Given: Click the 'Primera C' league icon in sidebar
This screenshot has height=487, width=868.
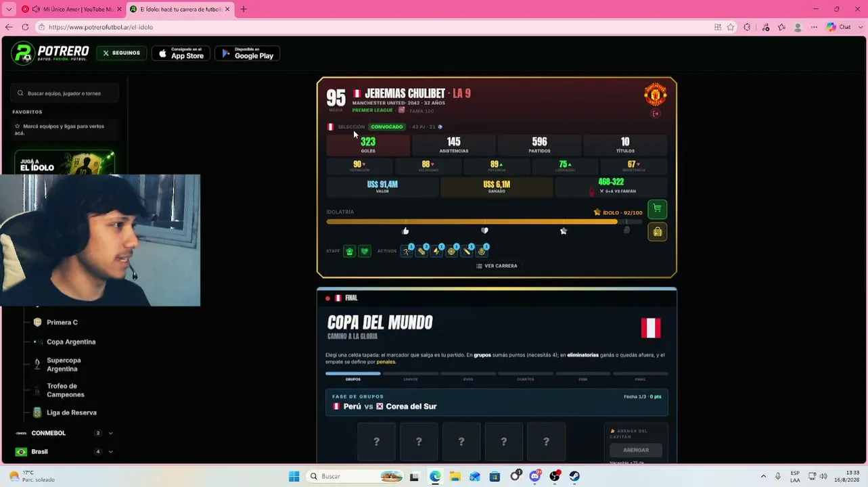Looking at the screenshot, I should 37,323.
